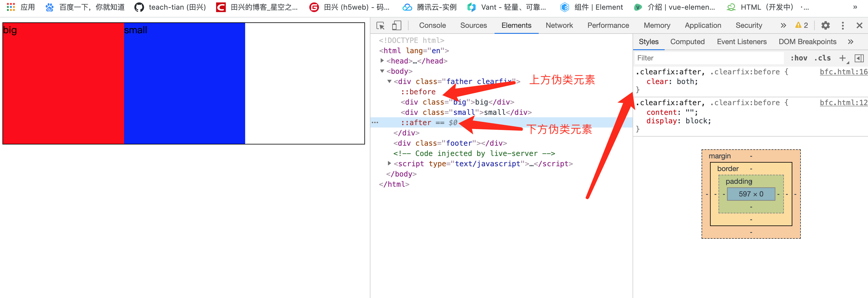Open the DevTools three-dot menu
This screenshot has height=298, width=868.
click(x=843, y=26)
